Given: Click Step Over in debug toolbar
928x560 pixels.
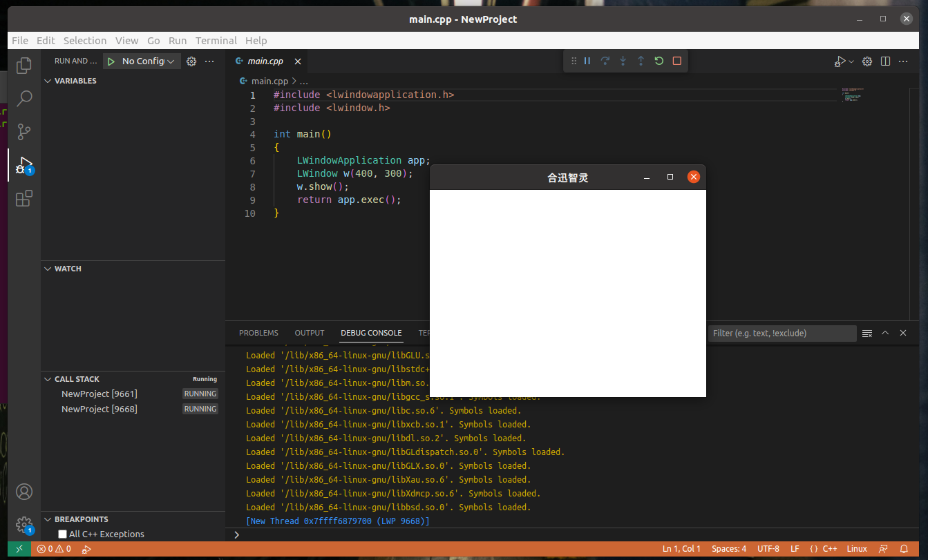Looking at the screenshot, I should [x=605, y=61].
